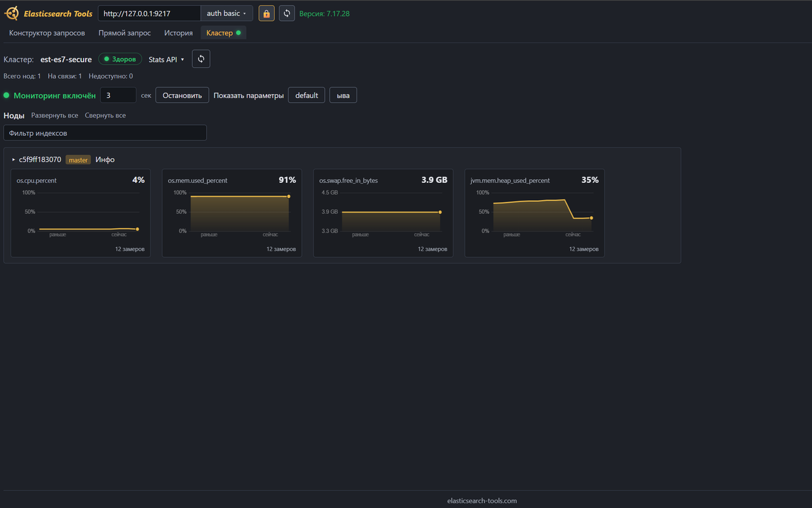
Task: Click the Недоступно: 0 counter
Action: (x=110, y=76)
